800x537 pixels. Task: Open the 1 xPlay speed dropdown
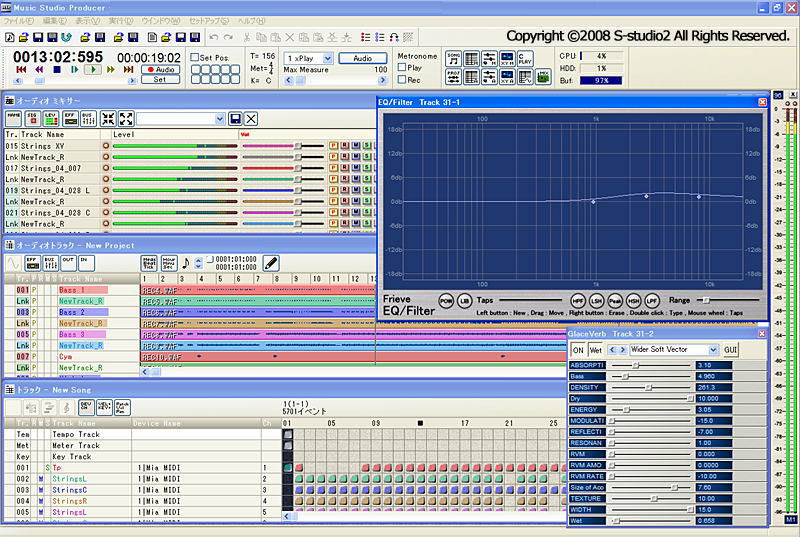point(326,58)
